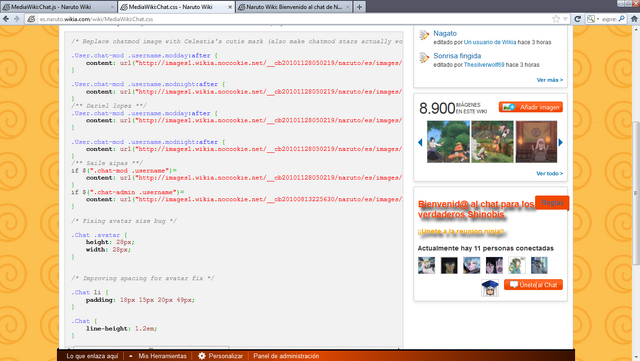The image size is (640, 361).
Task: Open third chat user avatar
Action: point(471,265)
